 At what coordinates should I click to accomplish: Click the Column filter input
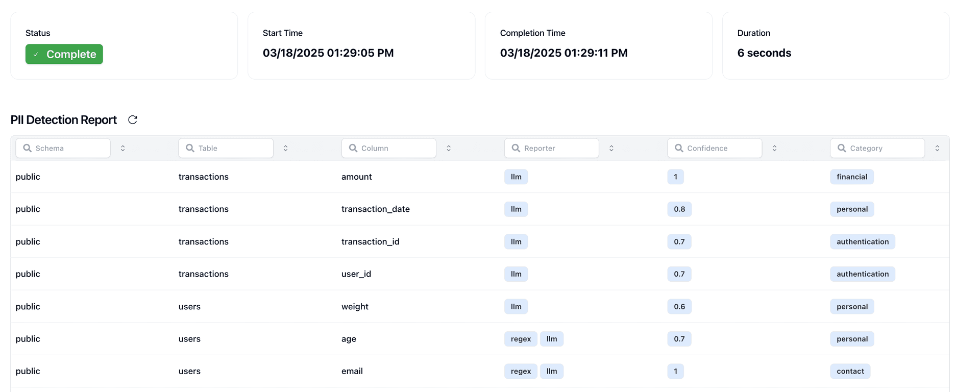389,148
